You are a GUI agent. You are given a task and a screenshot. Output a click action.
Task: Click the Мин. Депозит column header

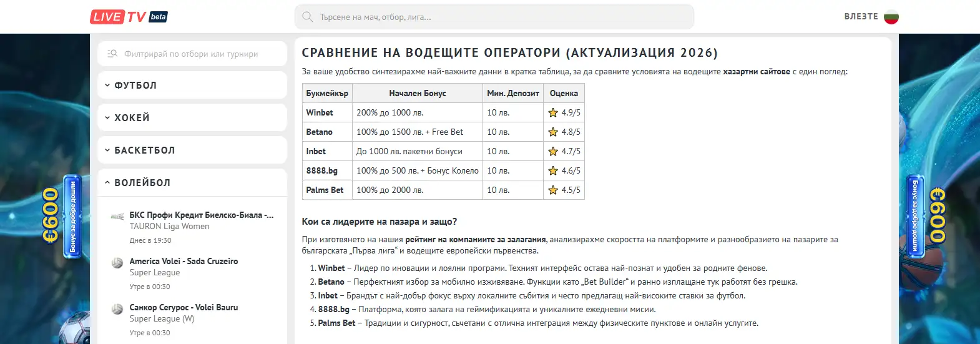click(513, 93)
